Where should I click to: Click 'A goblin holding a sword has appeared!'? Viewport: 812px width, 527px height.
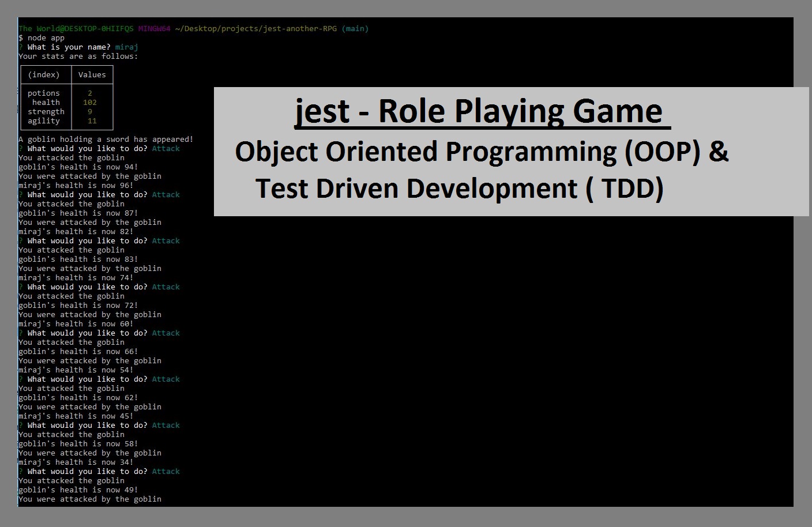[x=106, y=139]
